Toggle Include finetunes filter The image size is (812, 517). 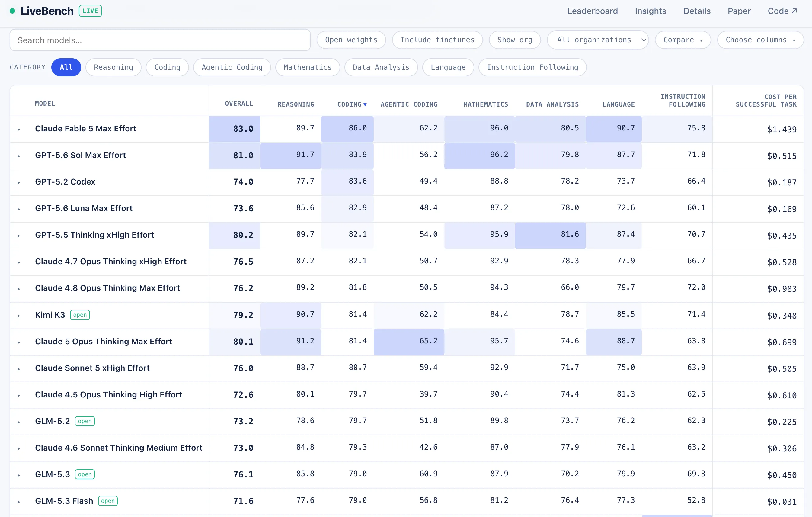coord(437,40)
